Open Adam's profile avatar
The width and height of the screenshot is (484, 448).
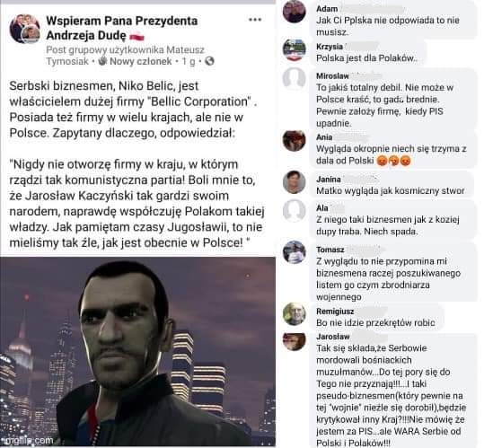point(295,12)
